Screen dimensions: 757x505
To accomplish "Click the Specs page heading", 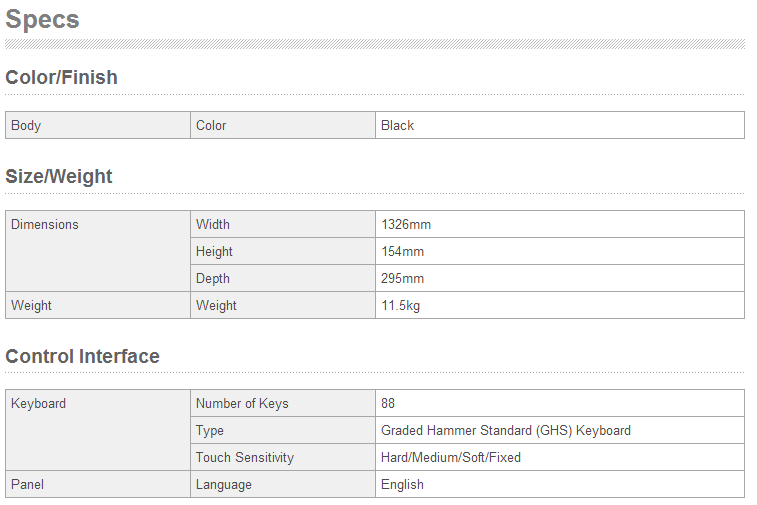I will tap(42, 19).
